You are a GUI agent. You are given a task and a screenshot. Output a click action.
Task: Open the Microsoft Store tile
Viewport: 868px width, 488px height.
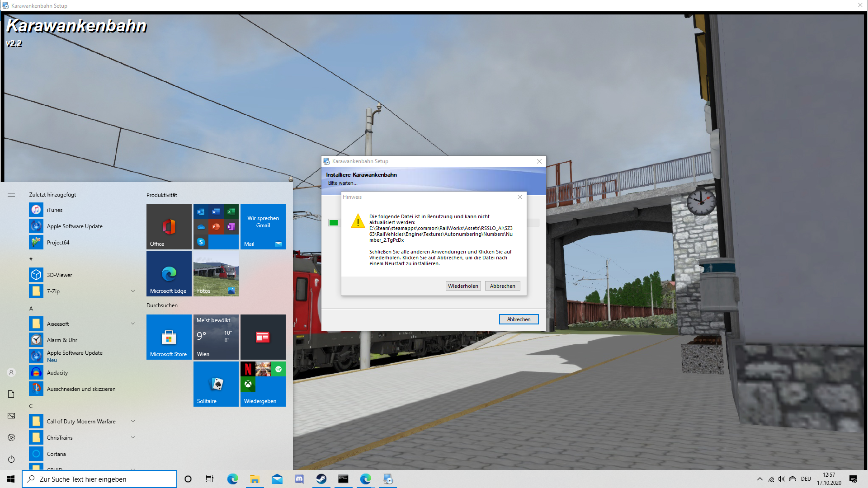point(169,337)
